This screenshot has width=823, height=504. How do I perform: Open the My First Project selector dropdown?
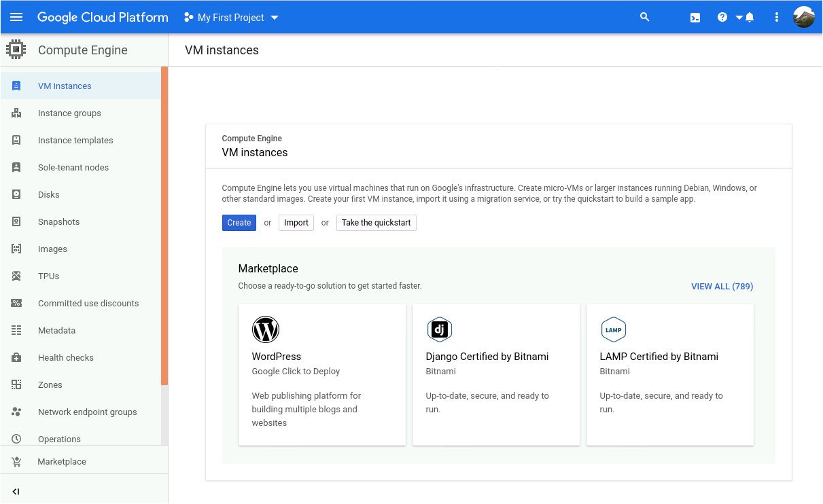pos(232,18)
